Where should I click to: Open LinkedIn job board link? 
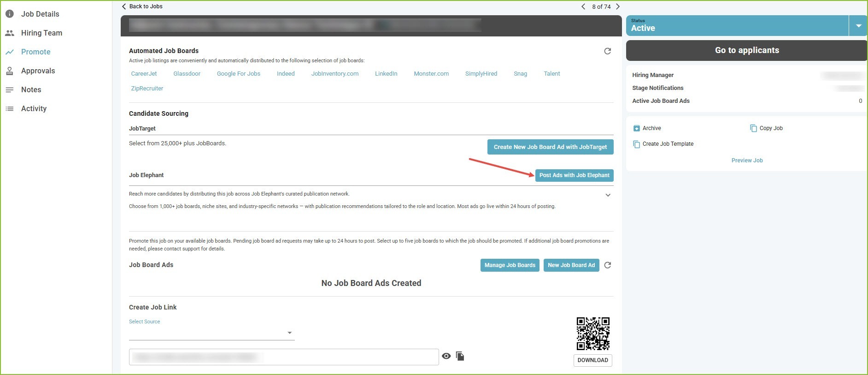[386, 73]
